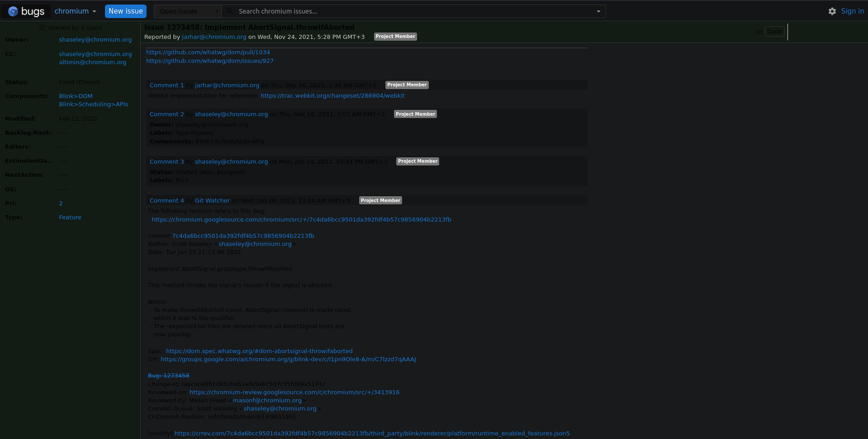Viewport: 868px width, 439px height.
Task: Open GitHub pull request 1034
Action: [x=208, y=52]
